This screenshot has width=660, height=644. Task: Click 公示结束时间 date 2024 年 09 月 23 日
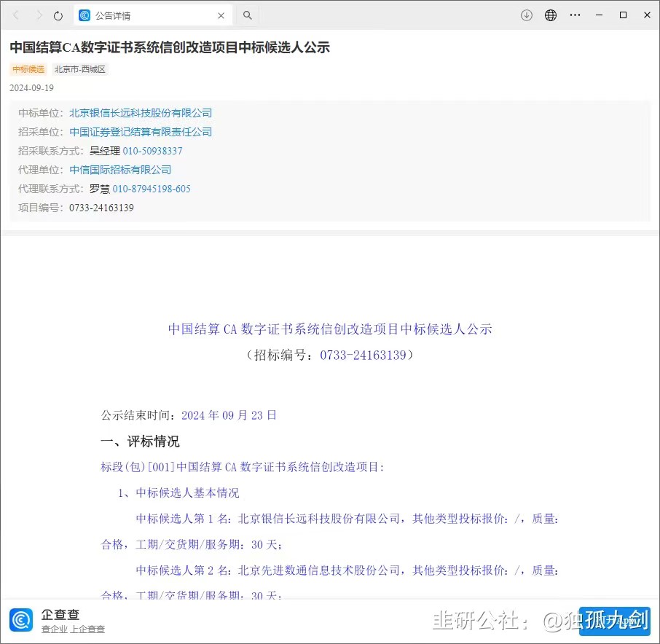[x=229, y=415]
